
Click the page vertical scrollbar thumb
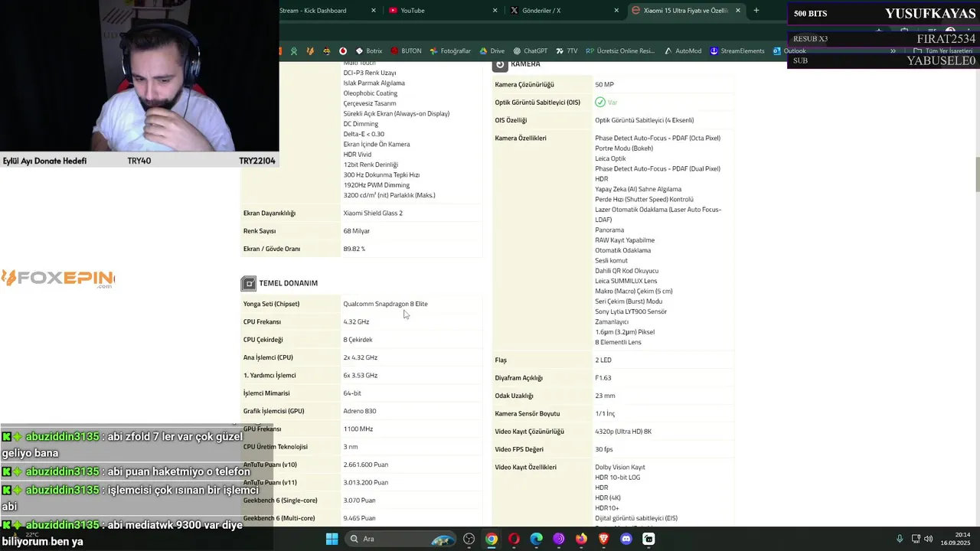976,175
